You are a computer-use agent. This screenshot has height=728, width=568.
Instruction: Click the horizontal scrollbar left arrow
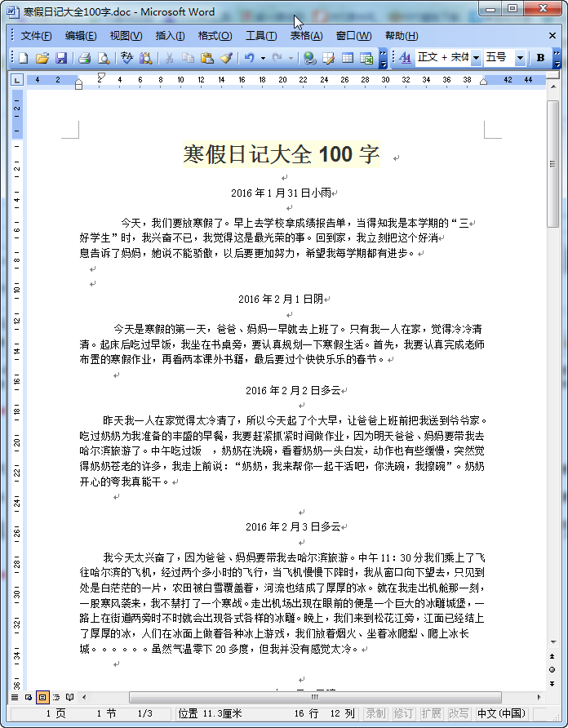pos(84,697)
